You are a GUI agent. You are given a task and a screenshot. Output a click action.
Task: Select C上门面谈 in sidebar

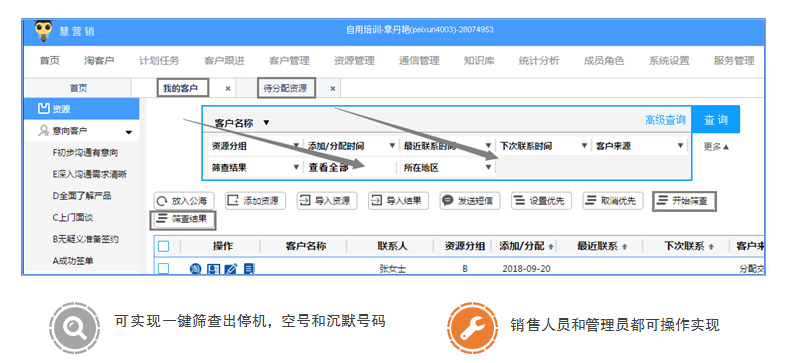coord(73,218)
